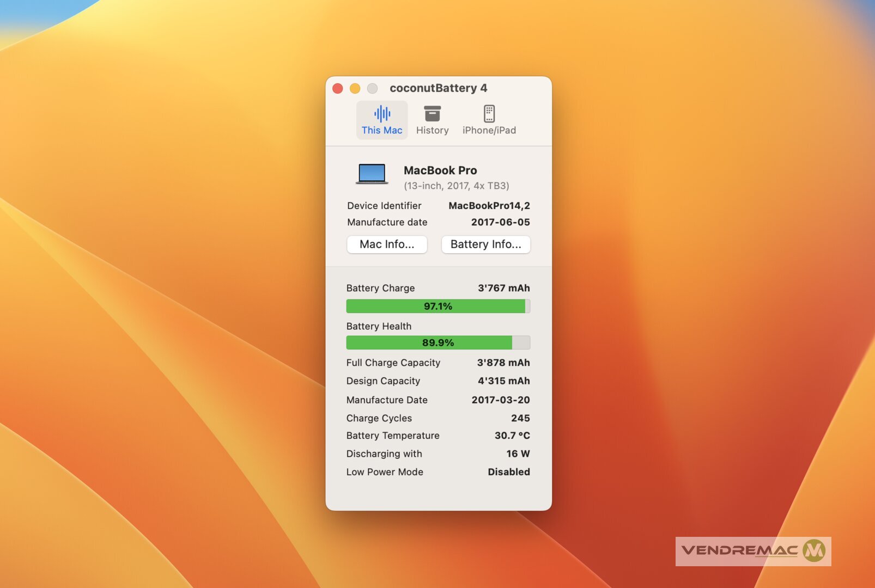This screenshot has height=588, width=875.
Task: Click the iPhone/iPad device icon
Action: (489, 114)
